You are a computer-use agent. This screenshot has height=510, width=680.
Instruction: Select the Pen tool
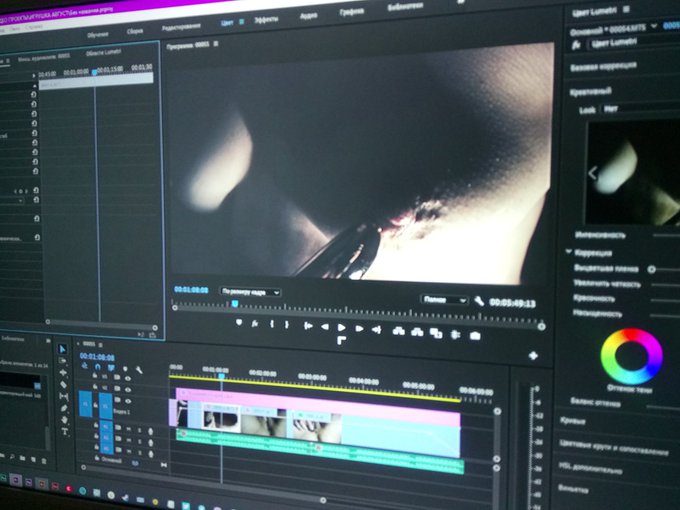coord(64,408)
